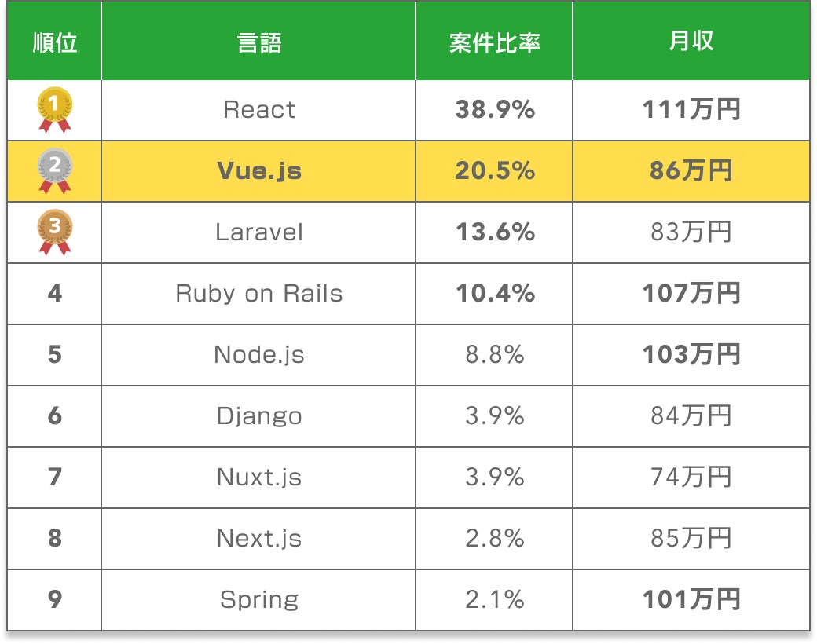Select the Ruby on Rails cell
This screenshot has height=644, width=817.
pos(259,294)
